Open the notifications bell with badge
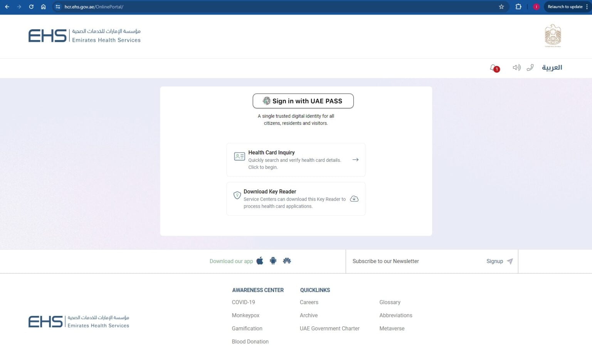This screenshot has height=364, width=592. pos(493,67)
